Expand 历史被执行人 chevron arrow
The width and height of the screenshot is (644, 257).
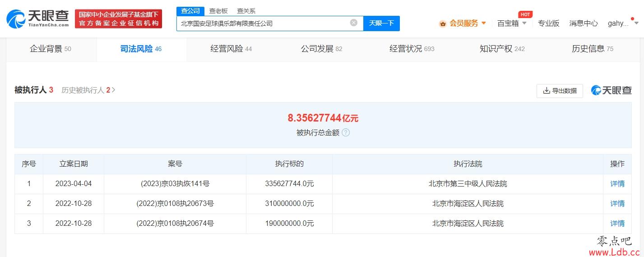click(113, 90)
